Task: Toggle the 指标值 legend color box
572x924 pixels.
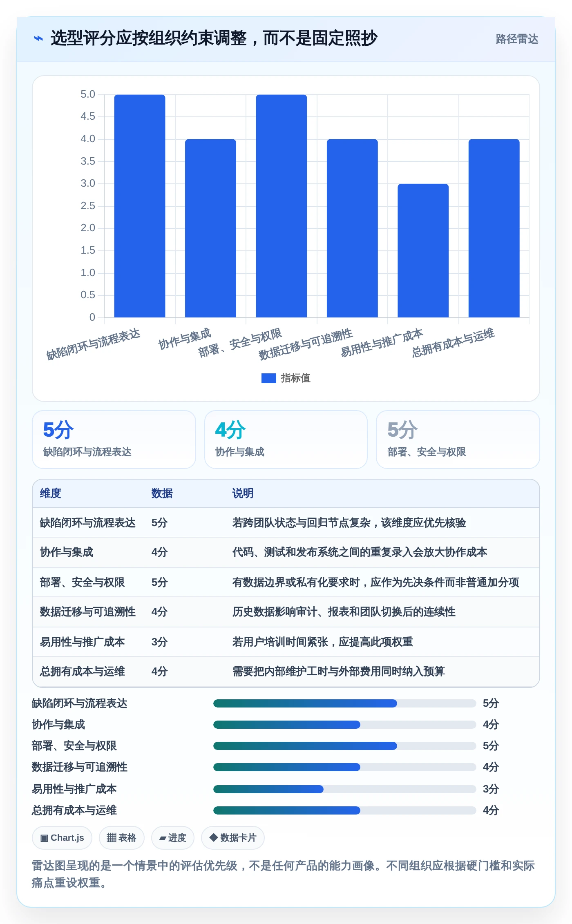Action: pyautogui.click(x=269, y=378)
